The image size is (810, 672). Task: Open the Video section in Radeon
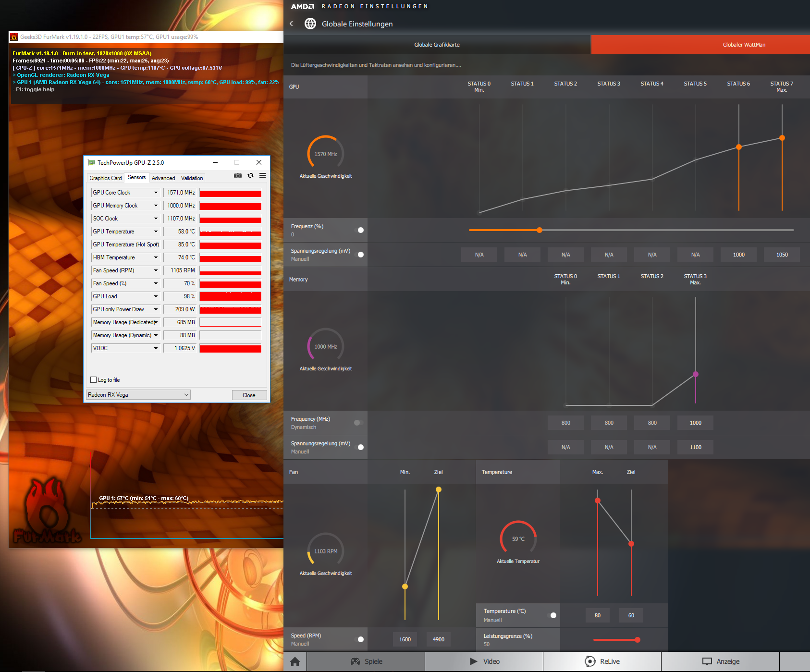pos(484,661)
